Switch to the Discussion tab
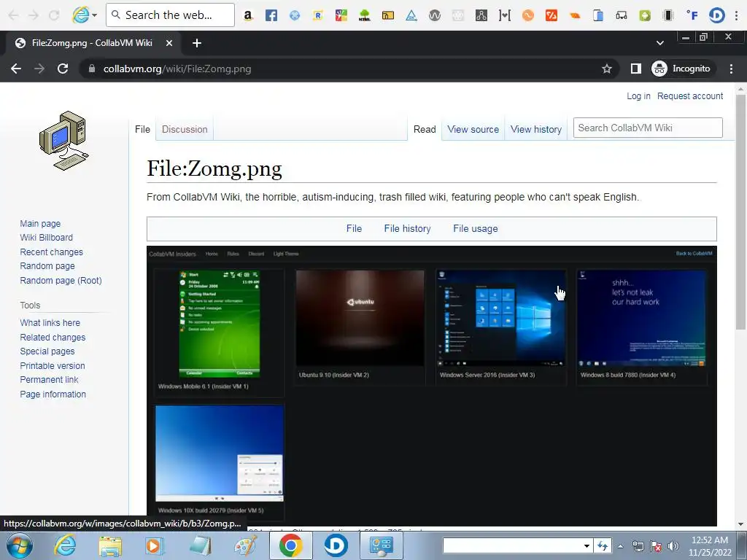 pyautogui.click(x=185, y=129)
